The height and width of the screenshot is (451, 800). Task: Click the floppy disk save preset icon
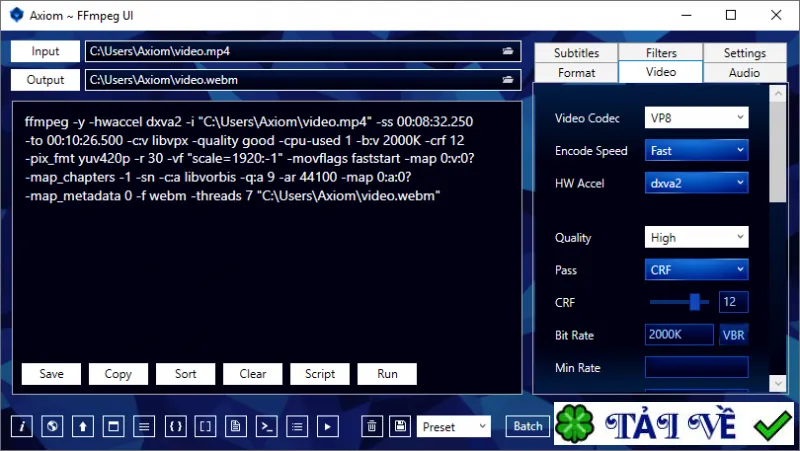[401, 427]
